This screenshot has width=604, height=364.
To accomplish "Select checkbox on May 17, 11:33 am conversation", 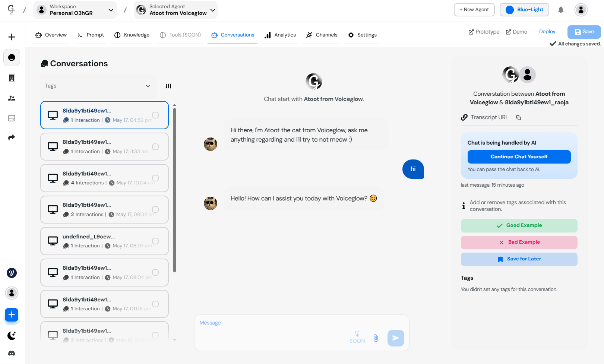I will coord(155,147).
